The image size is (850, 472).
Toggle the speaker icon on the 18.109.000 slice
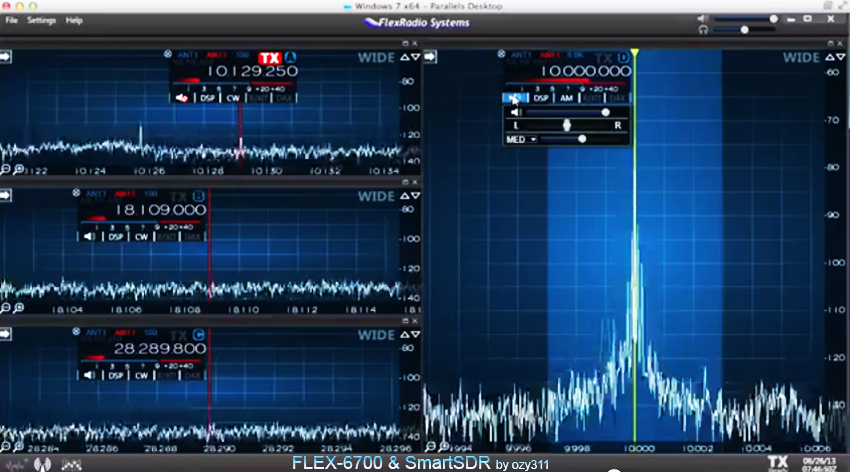(x=89, y=237)
